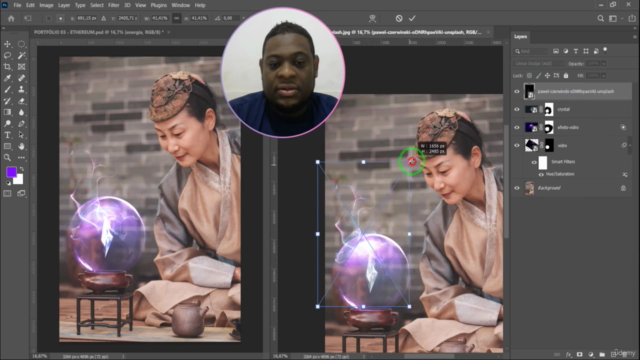
Task: Switch to warp mode icon
Action: point(372,18)
